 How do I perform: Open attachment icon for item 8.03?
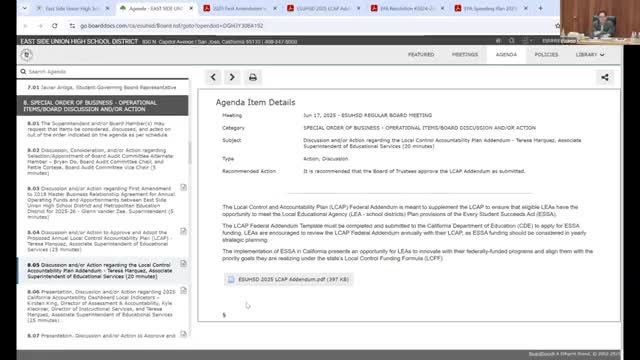183,187
